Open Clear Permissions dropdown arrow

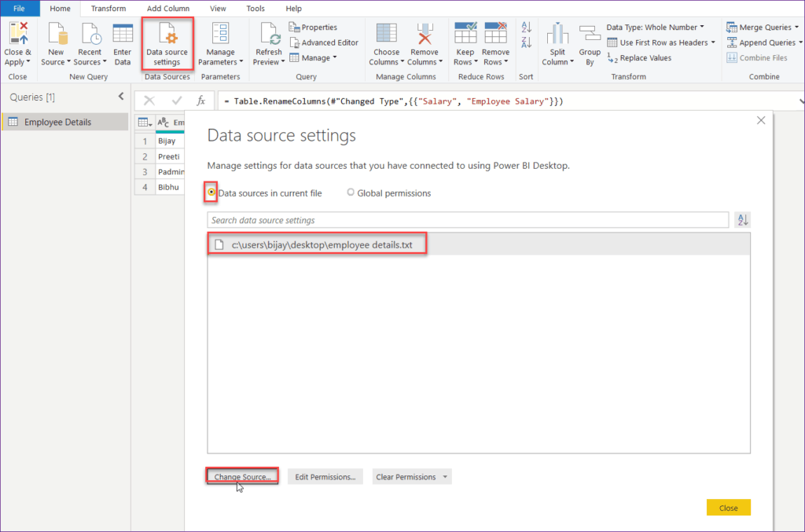point(445,477)
